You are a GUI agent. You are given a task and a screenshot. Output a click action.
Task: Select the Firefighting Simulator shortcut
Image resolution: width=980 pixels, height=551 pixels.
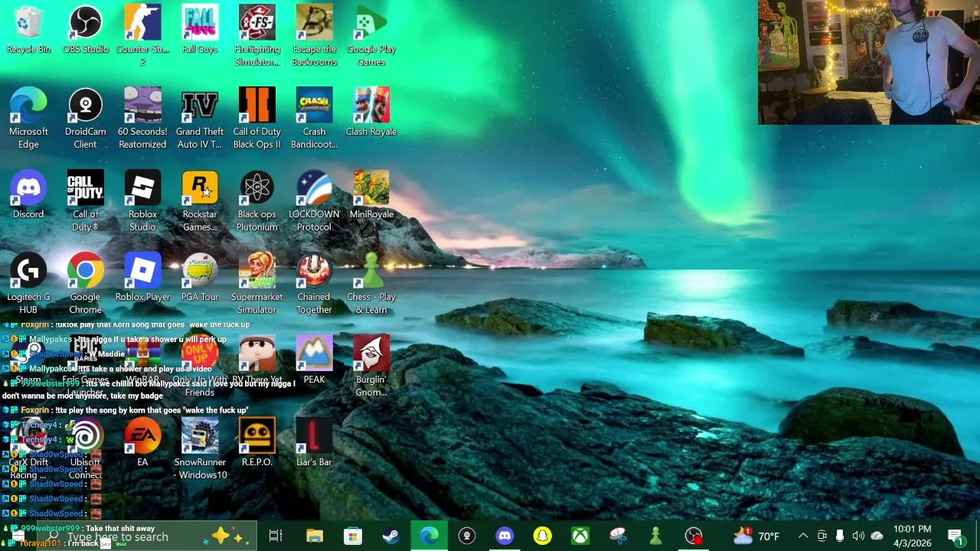pyautogui.click(x=256, y=36)
